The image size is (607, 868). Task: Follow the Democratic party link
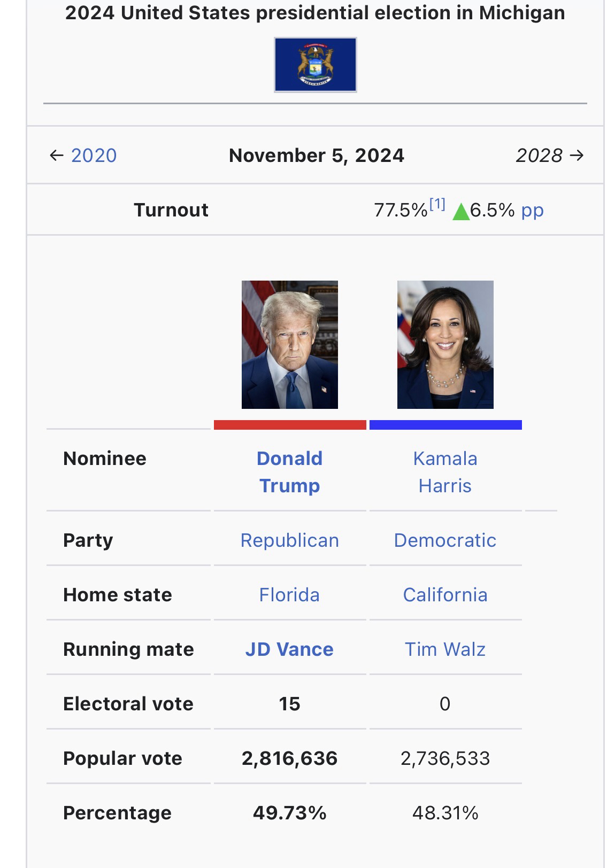tap(445, 540)
